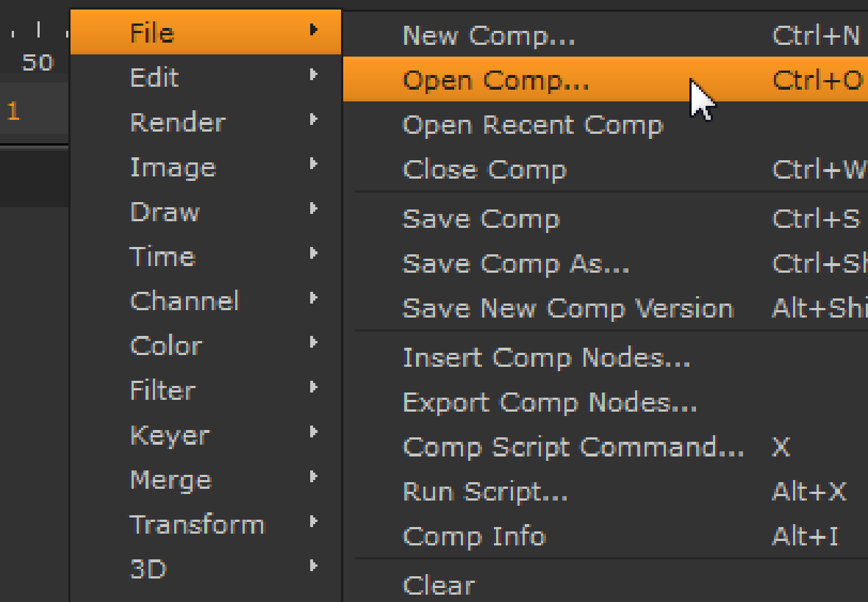Close the current comp
This screenshot has width=868, height=602.
[x=484, y=169]
